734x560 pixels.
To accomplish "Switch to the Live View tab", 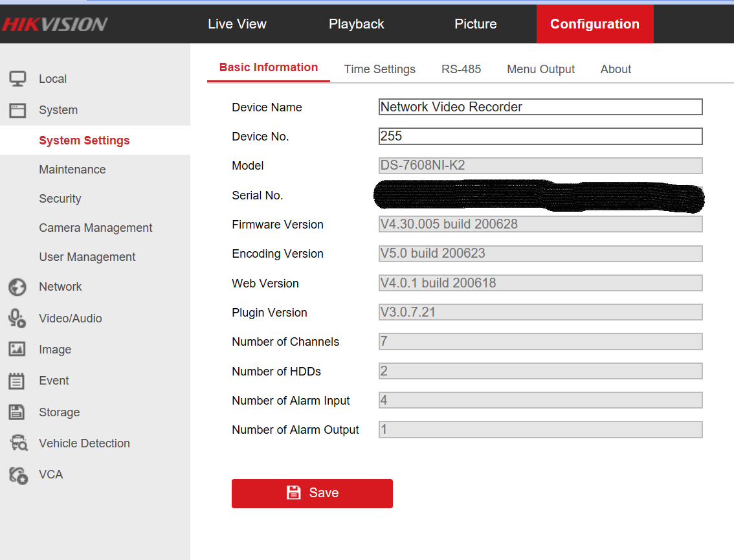I will (x=237, y=24).
